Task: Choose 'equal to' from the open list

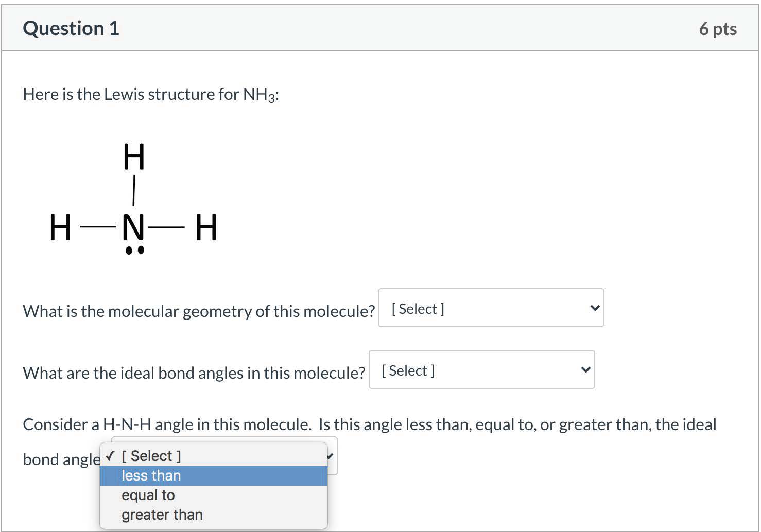Action: point(148,495)
